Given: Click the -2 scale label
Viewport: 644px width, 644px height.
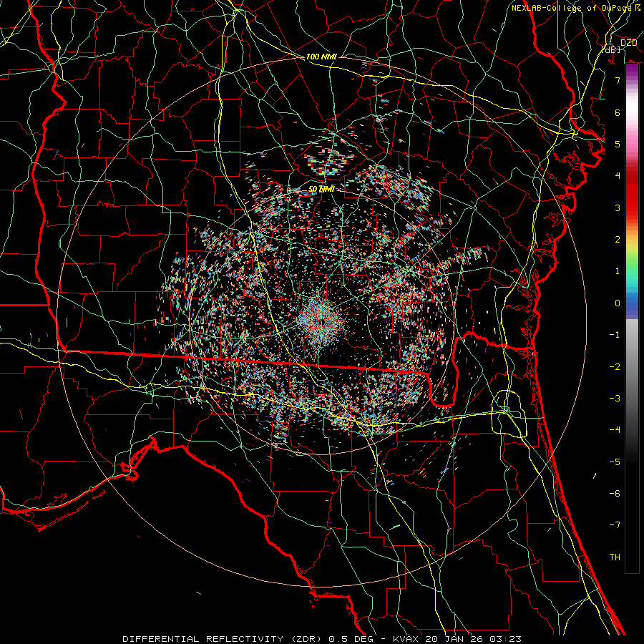Looking at the screenshot, I should tap(615, 367).
